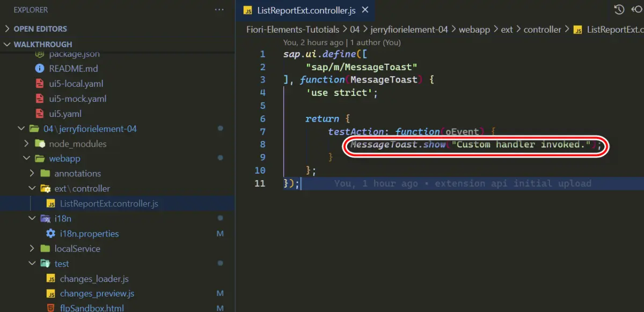Image resolution: width=644 pixels, height=312 pixels.
Task: Close the ListReportExt.controller.js editor tab
Action: [365, 10]
